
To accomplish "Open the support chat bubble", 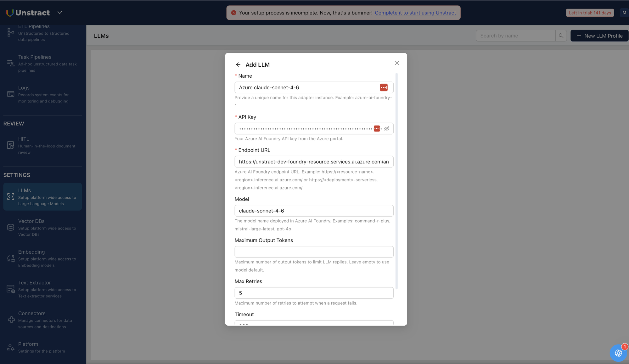I will pos(618,353).
